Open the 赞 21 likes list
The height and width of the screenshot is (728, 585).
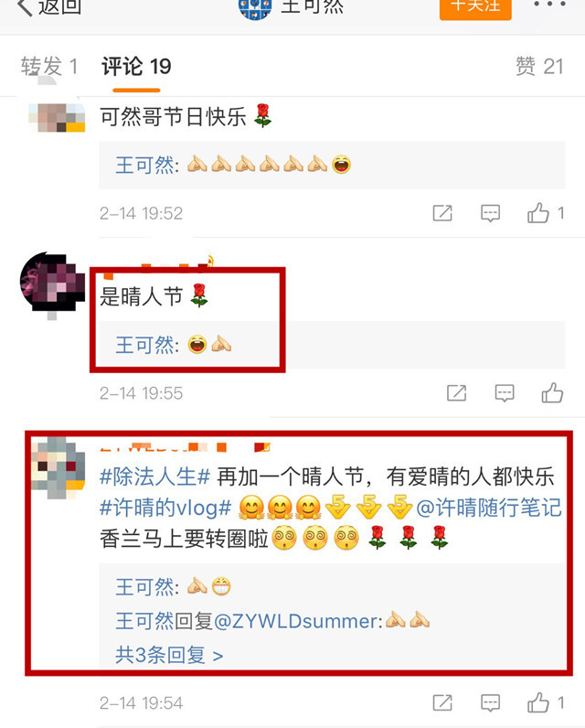pyautogui.click(x=539, y=67)
